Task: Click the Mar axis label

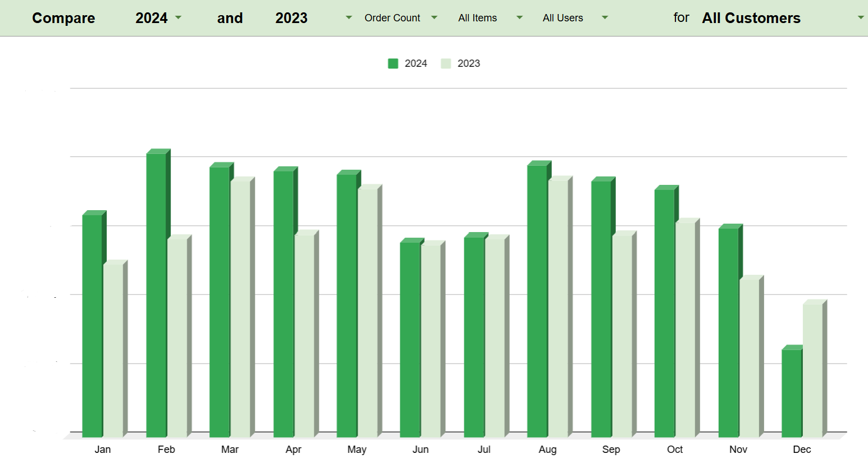Action: click(230, 450)
